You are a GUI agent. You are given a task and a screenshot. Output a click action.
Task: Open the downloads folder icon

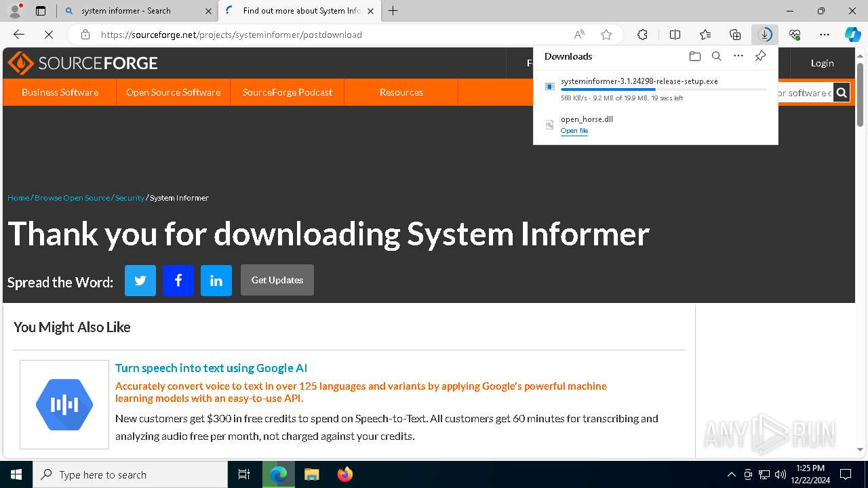coord(694,56)
